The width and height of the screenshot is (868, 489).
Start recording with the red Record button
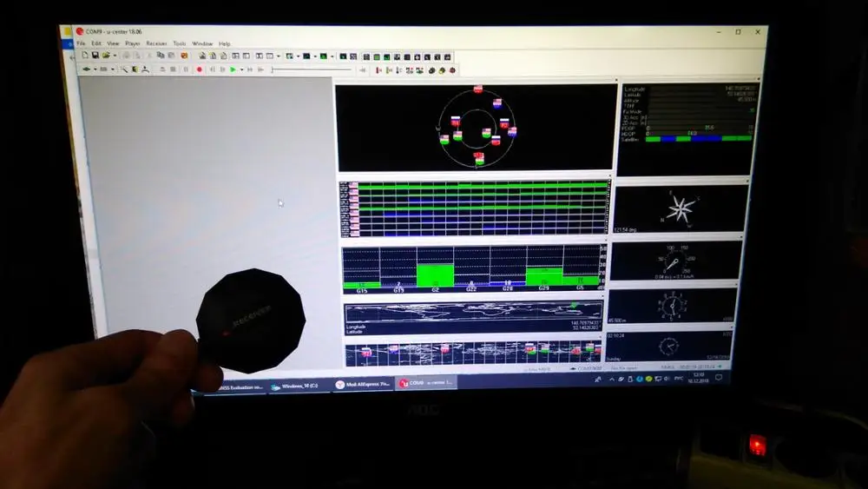point(200,69)
